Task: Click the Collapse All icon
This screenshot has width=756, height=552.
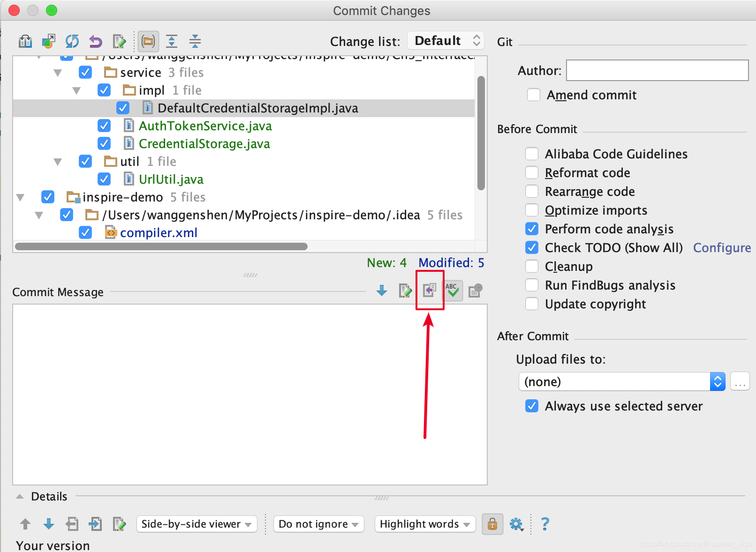Action: [x=195, y=41]
